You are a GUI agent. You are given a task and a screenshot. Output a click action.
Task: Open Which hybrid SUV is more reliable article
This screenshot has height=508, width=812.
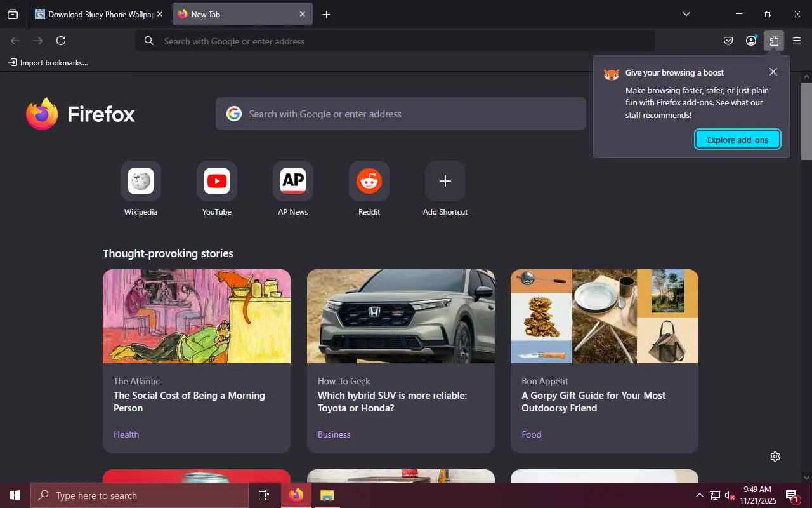(x=393, y=401)
